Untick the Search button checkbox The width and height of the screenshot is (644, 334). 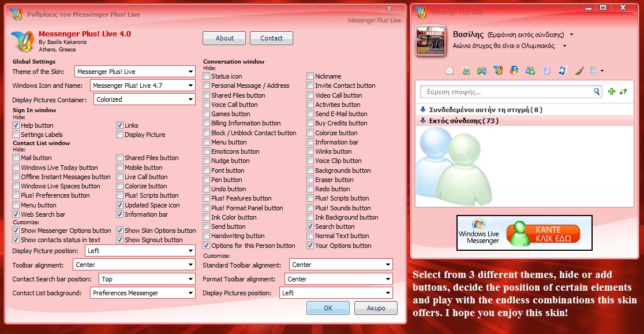pyautogui.click(x=310, y=227)
